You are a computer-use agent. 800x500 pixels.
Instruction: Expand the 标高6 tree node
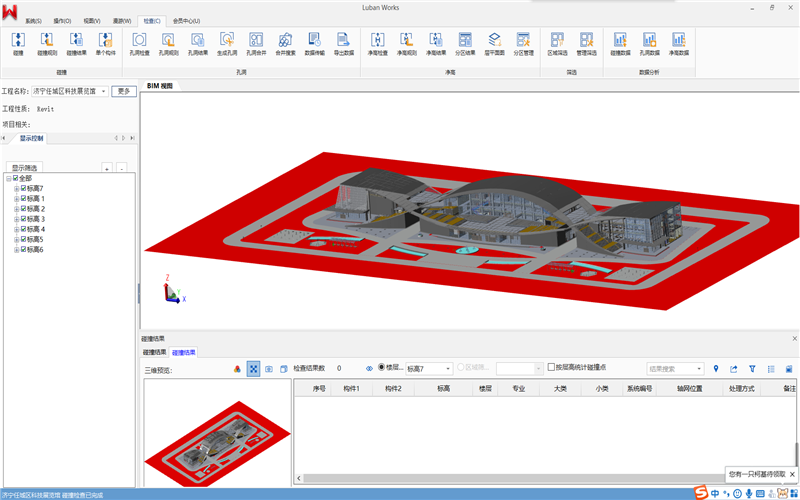(x=16, y=250)
